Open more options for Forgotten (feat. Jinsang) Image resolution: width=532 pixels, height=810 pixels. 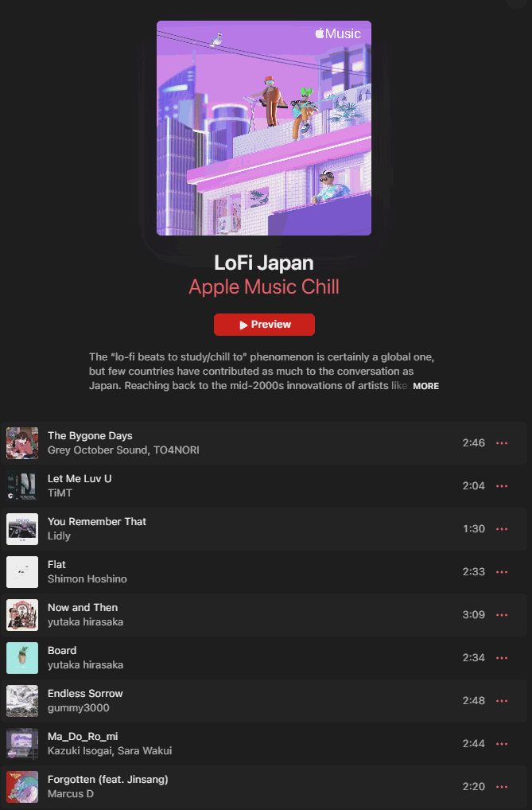pyautogui.click(x=502, y=786)
